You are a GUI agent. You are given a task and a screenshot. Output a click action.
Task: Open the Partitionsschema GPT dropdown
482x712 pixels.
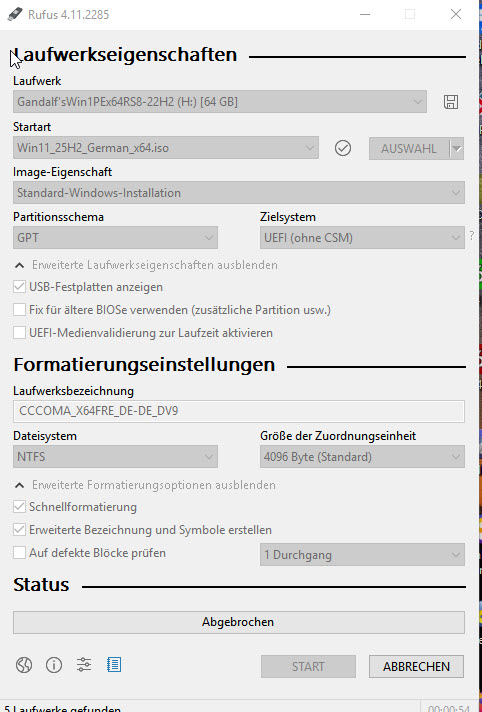pos(115,238)
